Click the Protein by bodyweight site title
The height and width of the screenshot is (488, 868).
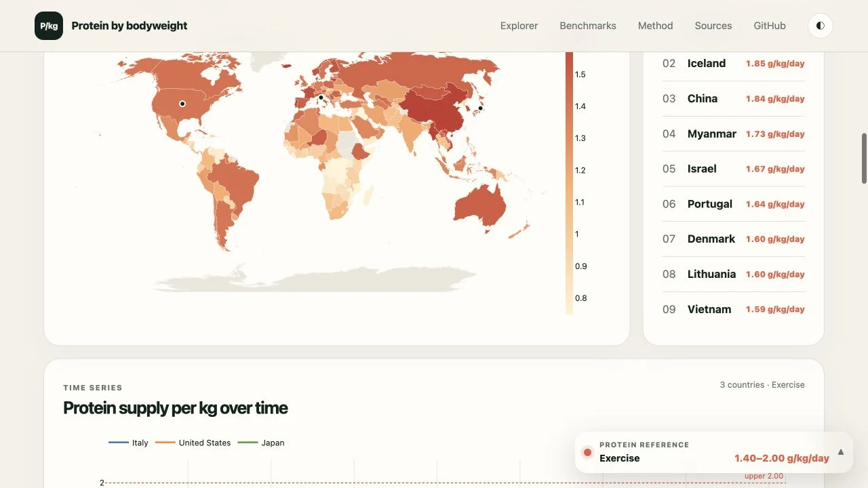pyautogui.click(x=130, y=26)
